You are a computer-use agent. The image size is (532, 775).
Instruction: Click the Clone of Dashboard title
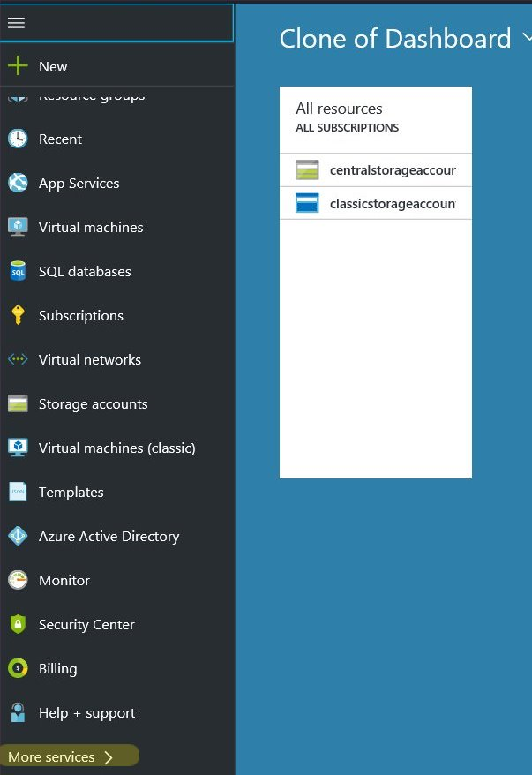pos(394,39)
